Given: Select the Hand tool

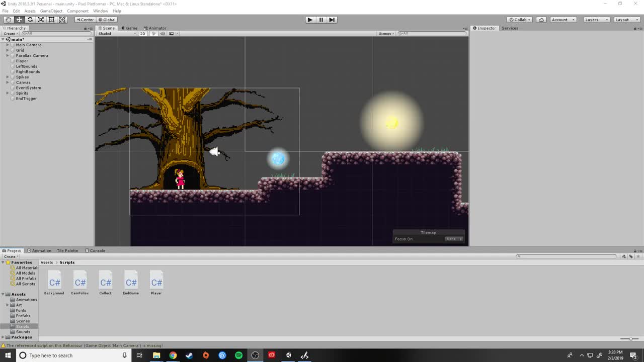Looking at the screenshot, I should [9, 20].
